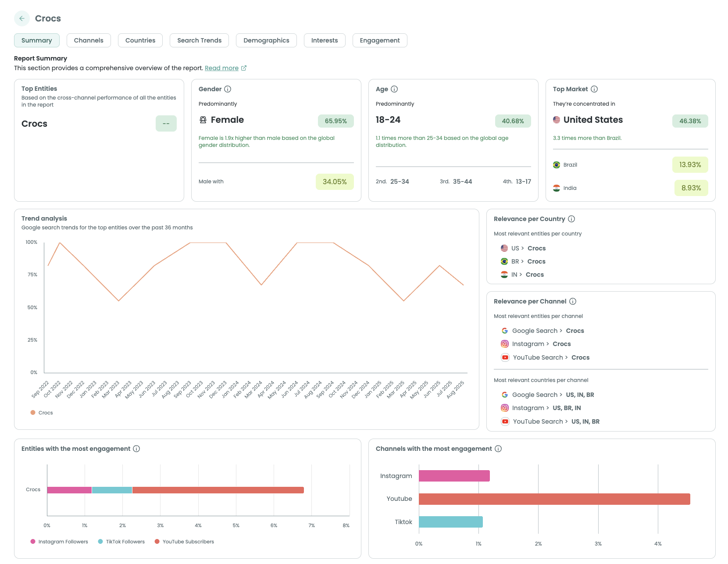Toggle YouTube Subscribers legend item
The width and height of the screenshot is (728, 564).
click(184, 542)
